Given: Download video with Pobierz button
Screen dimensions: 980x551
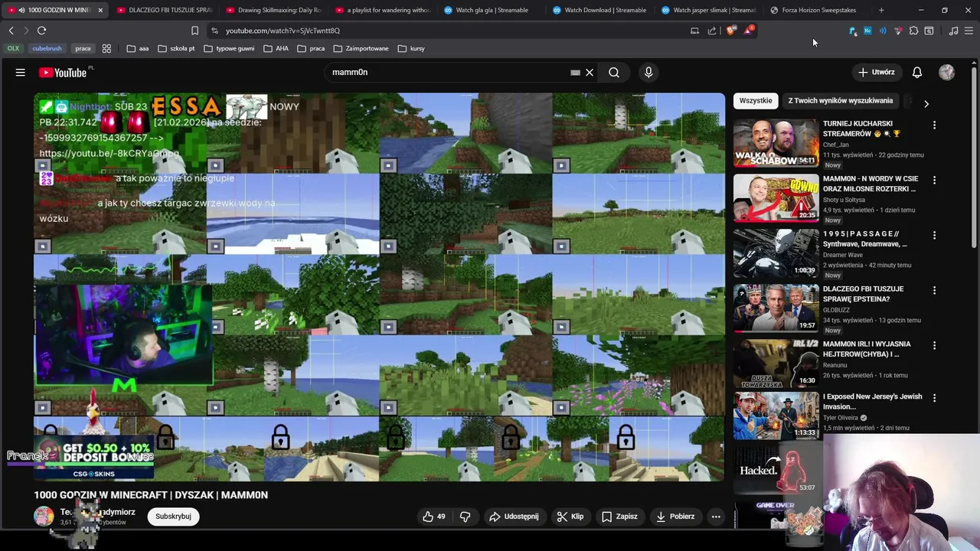Looking at the screenshot, I should [x=675, y=517].
